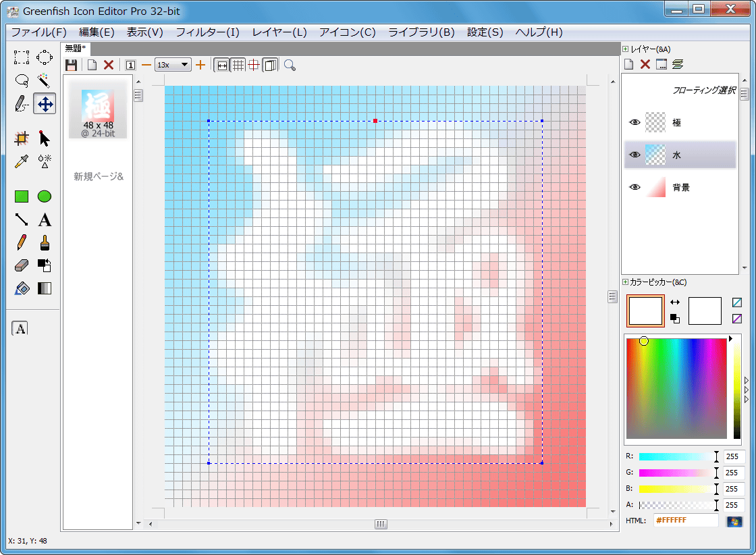This screenshot has height=555, width=756.
Task: Open layer properties icon
Action: (661, 64)
